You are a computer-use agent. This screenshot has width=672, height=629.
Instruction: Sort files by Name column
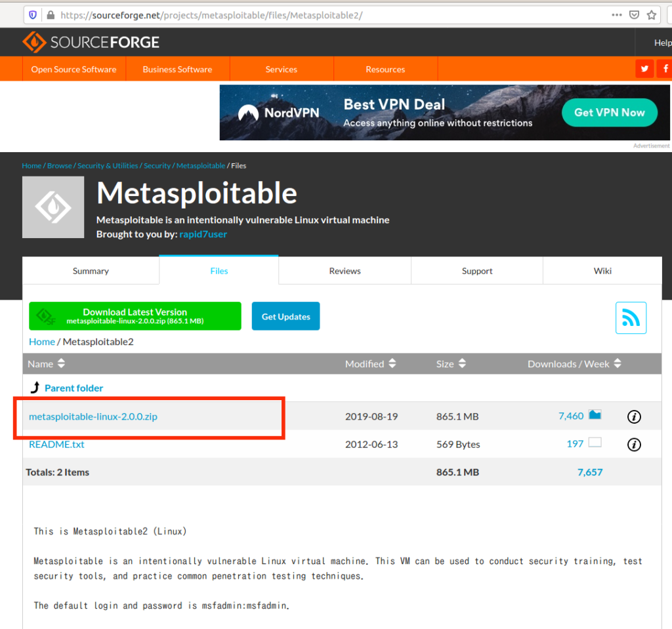tap(47, 364)
